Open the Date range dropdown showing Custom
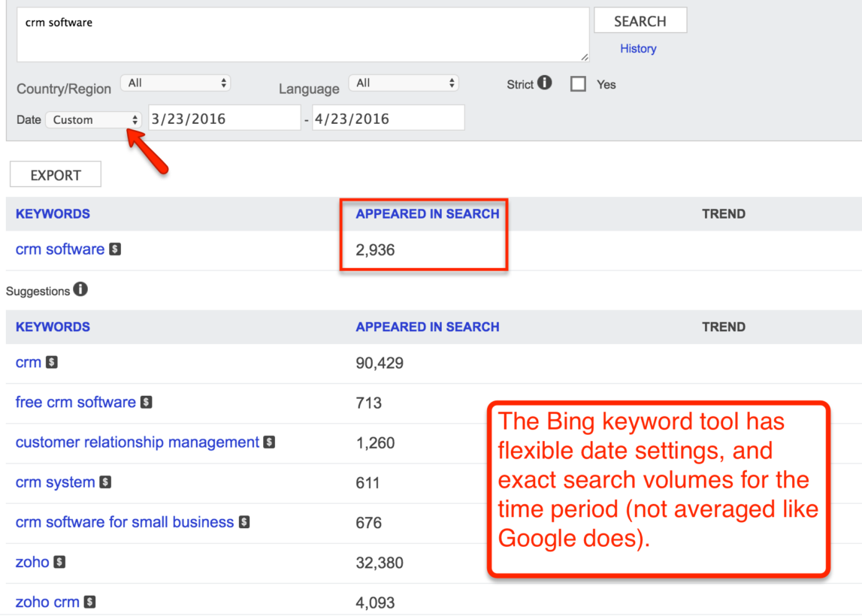 click(x=93, y=119)
